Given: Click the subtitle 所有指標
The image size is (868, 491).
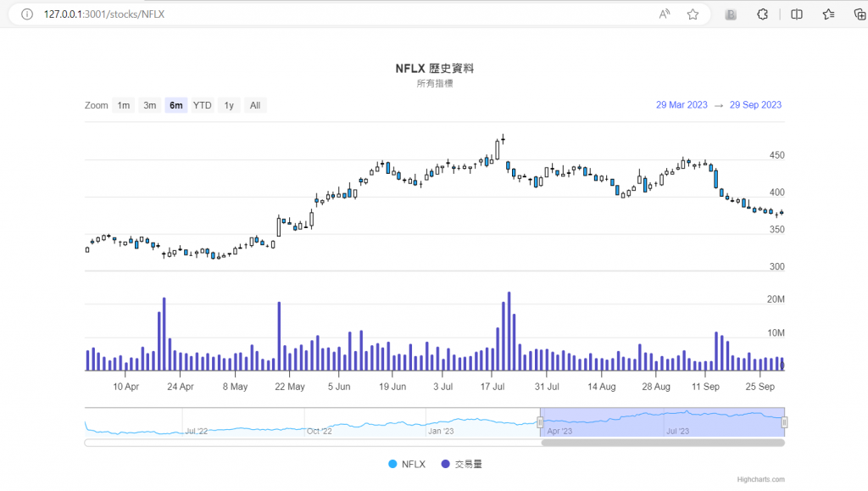Looking at the screenshot, I should (435, 84).
